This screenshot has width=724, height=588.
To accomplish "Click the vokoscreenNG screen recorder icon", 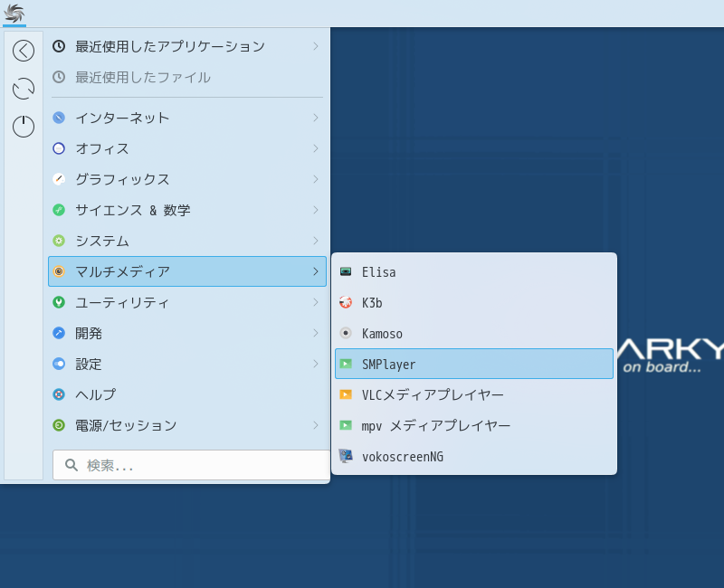I will point(346,456).
